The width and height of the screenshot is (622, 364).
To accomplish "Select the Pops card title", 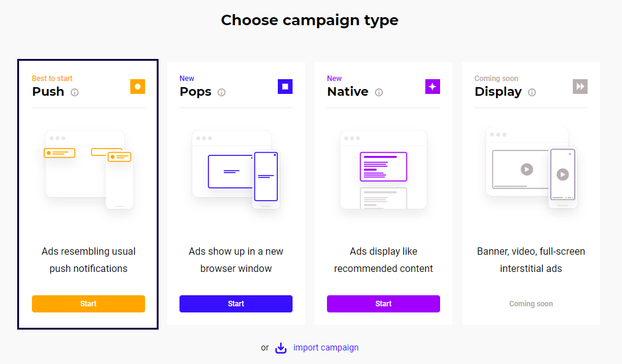I will 195,91.
